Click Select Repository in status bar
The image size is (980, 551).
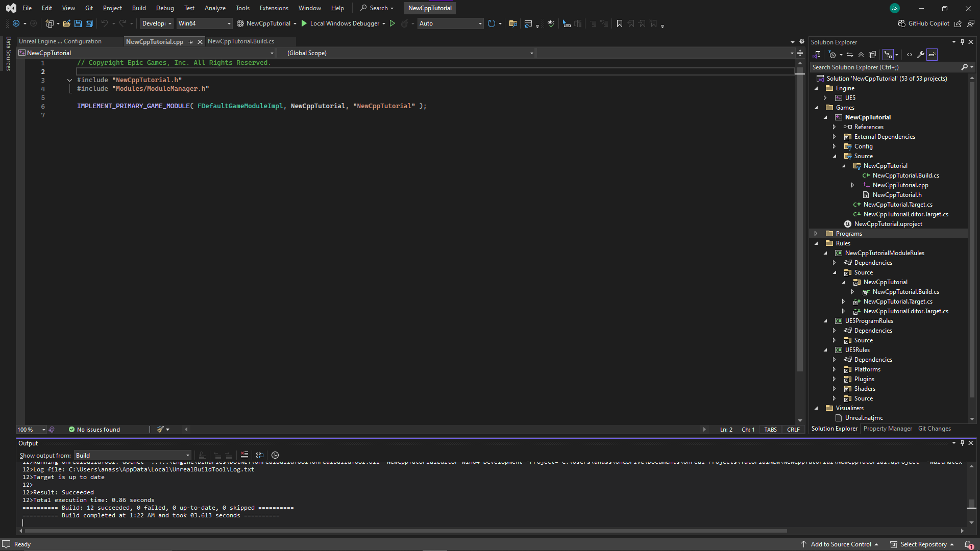pyautogui.click(x=922, y=544)
